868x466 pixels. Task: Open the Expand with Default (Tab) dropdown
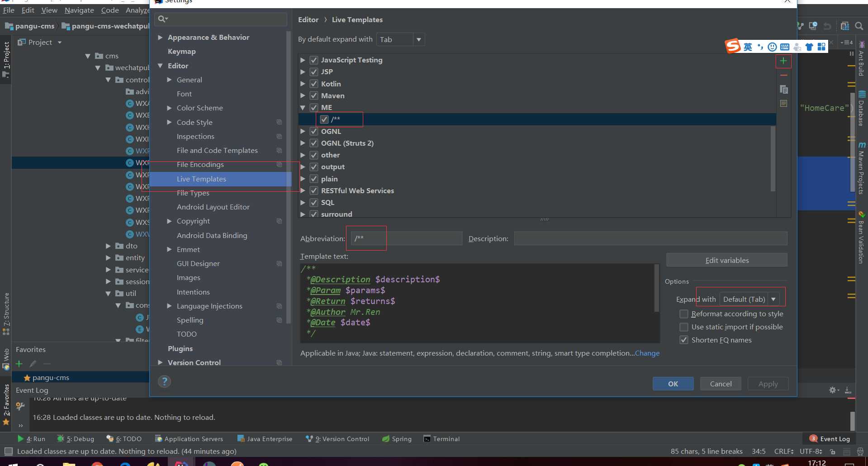[x=749, y=299]
